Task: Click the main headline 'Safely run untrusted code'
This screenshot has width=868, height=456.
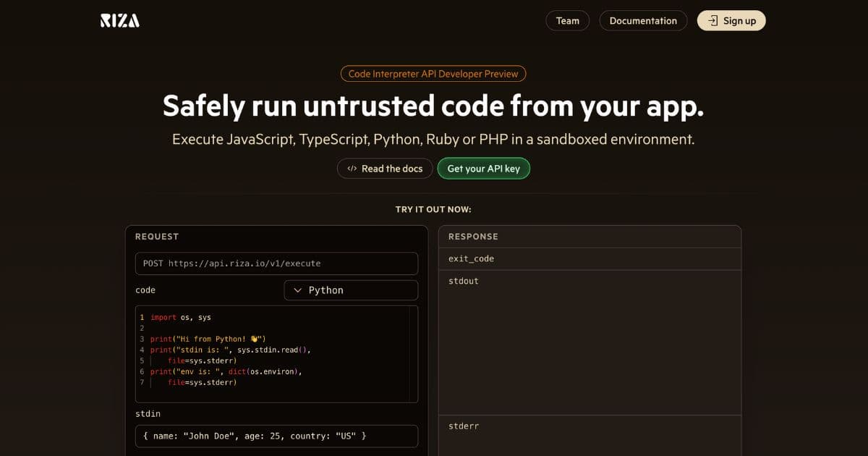Action: (433, 106)
